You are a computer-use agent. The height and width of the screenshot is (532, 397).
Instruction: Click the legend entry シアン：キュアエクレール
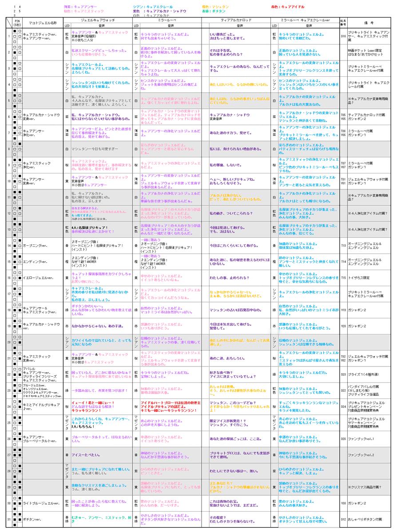[x=153, y=7]
